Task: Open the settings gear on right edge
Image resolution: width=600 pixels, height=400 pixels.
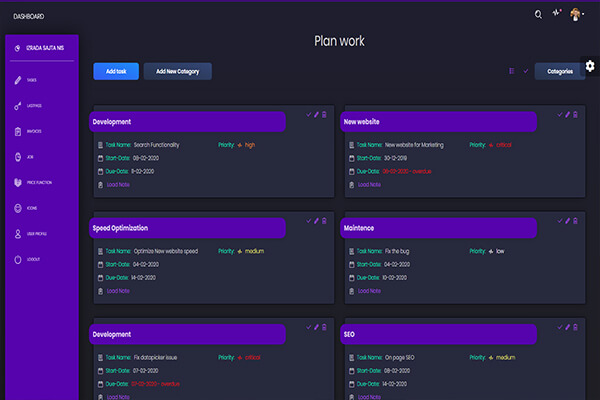Action: click(590, 66)
